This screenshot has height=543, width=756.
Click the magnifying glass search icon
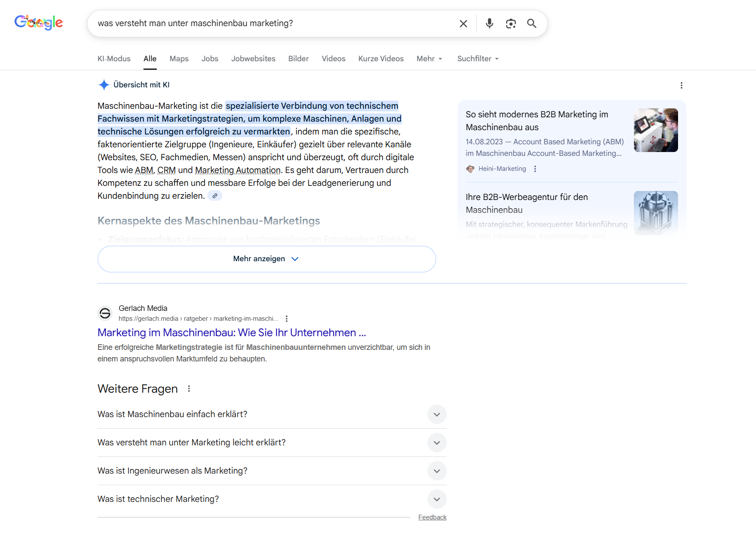(x=532, y=24)
